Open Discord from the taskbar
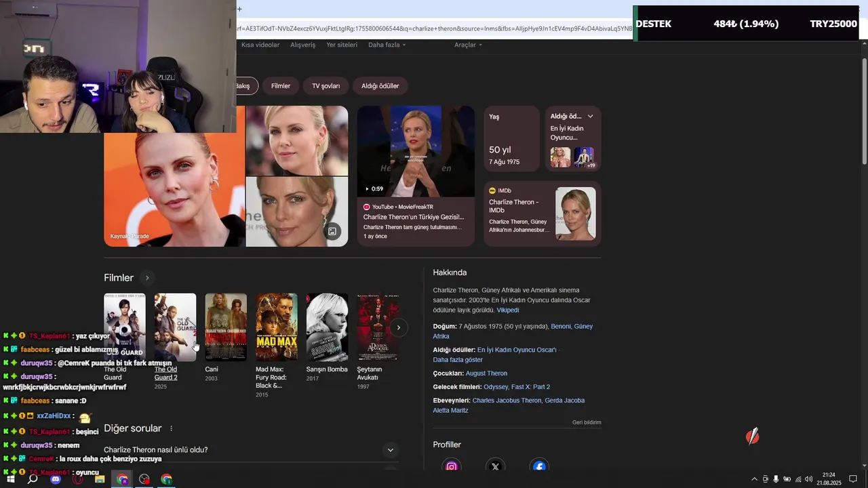This screenshot has height=488, width=868. tap(56, 479)
